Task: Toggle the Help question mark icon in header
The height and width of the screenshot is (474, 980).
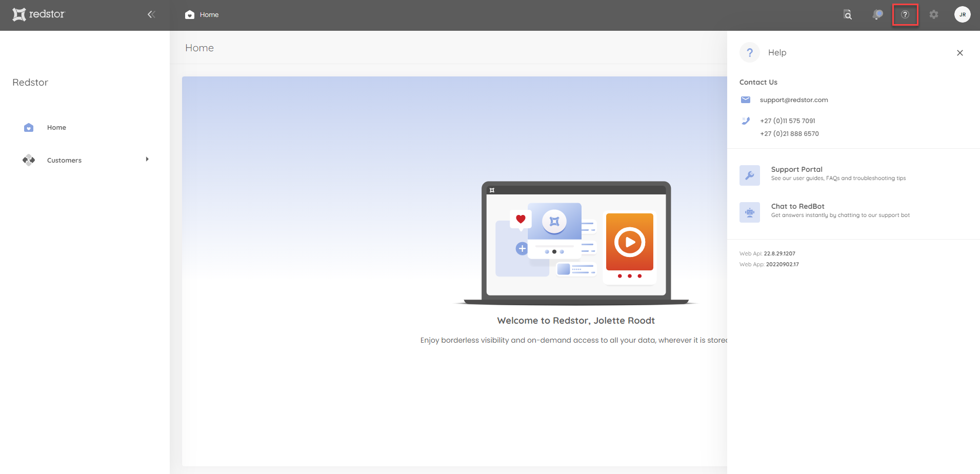Action: coord(905,14)
